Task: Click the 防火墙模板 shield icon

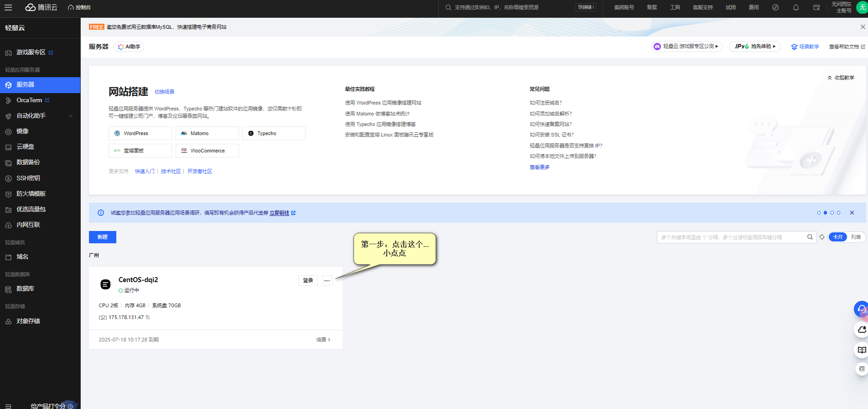Action: click(x=8, y=194)
